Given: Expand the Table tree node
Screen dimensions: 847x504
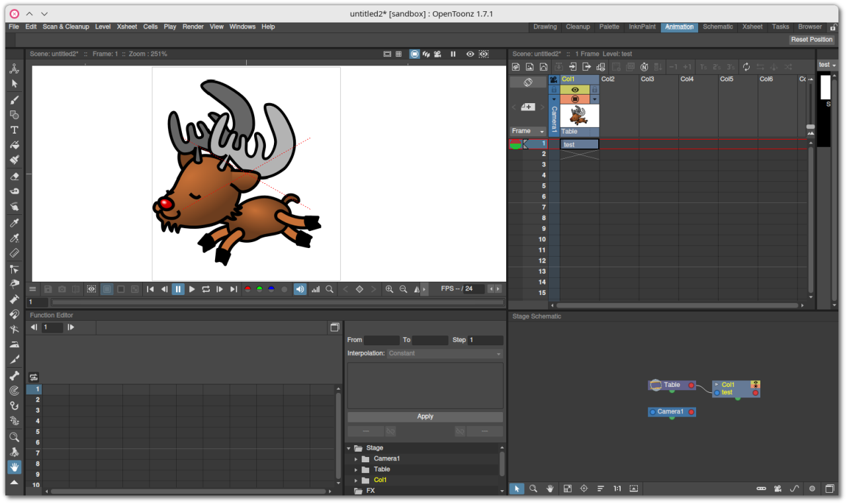Looking at the screenshot, I should 356,469.
